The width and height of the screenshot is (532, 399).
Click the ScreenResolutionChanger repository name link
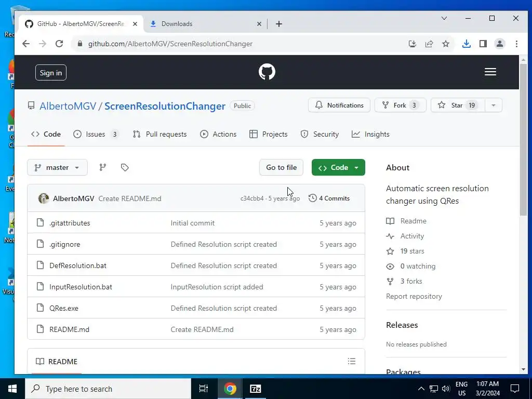(x=165, y=106)
